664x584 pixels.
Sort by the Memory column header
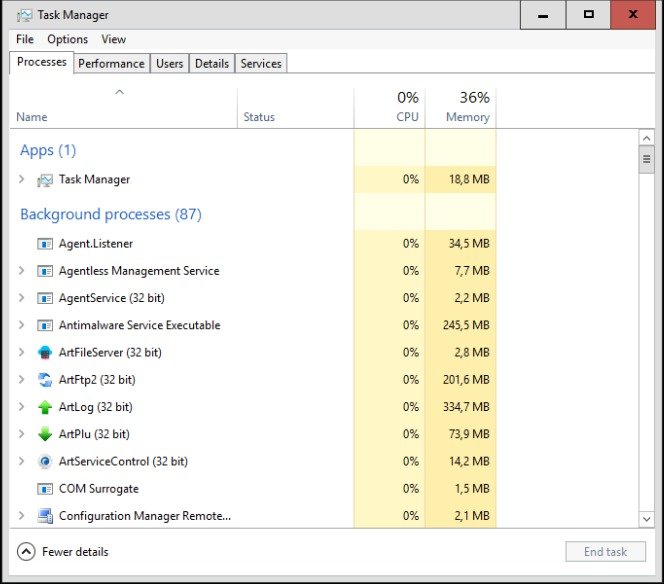(461, 108)
